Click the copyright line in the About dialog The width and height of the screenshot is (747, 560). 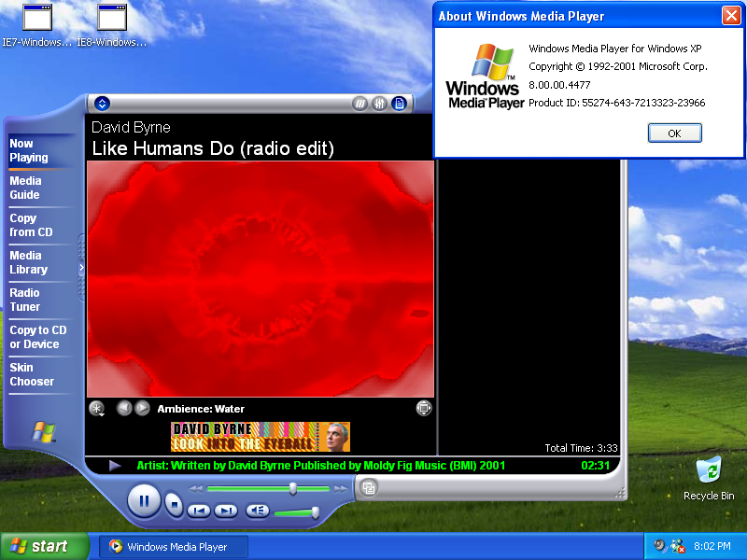coord(618,66)
